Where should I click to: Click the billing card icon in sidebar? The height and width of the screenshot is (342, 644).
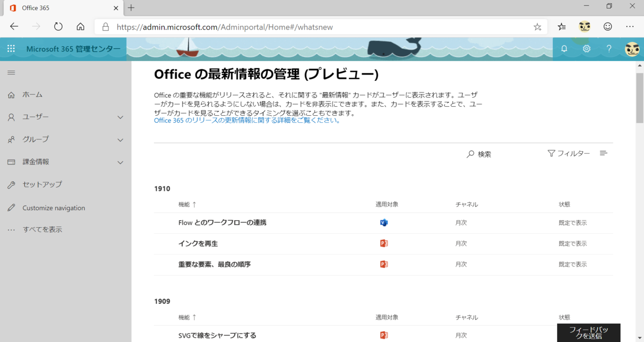[x=11, y=162]
